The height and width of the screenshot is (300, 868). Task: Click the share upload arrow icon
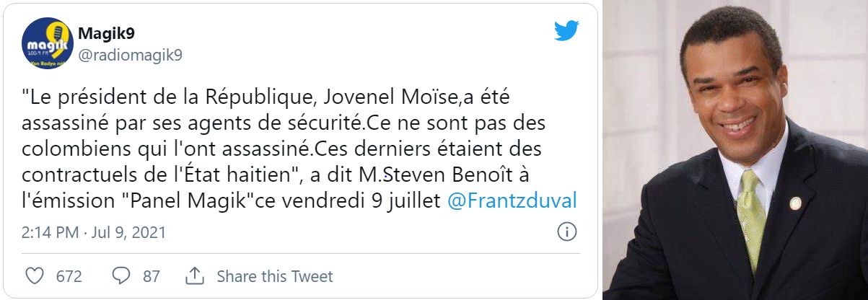pyautogui.click(x=195, y=276)
